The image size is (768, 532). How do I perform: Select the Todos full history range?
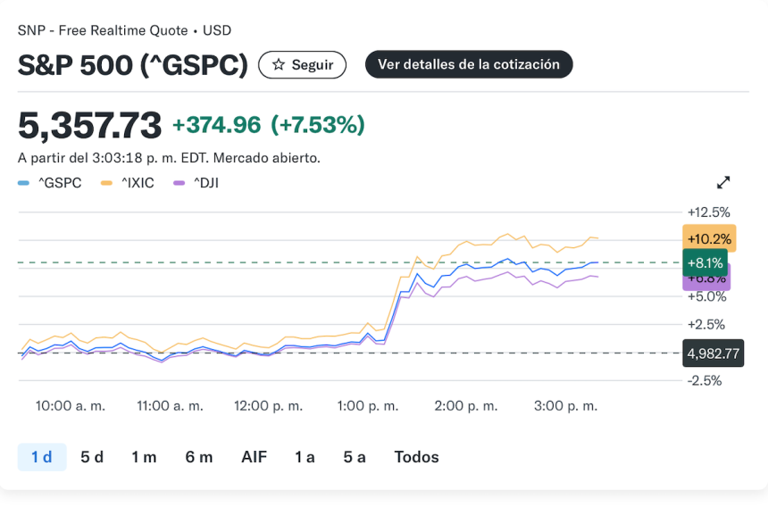click(x=416, y=457)
